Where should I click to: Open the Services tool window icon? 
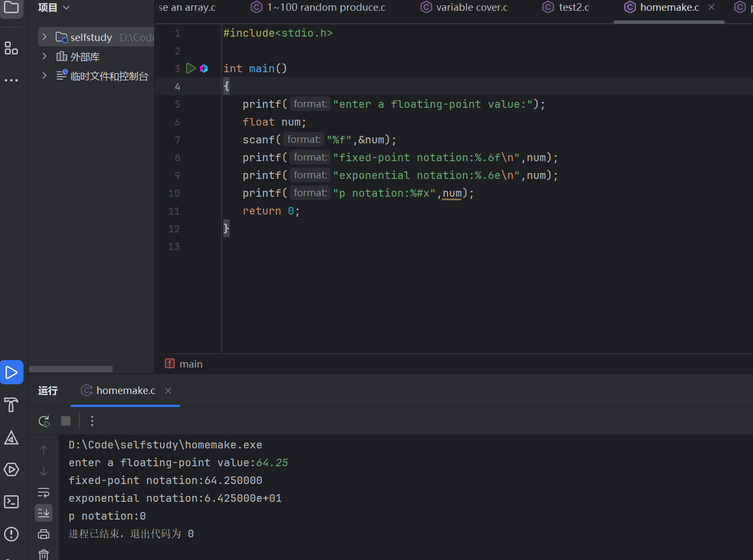(x=11, y=469)
